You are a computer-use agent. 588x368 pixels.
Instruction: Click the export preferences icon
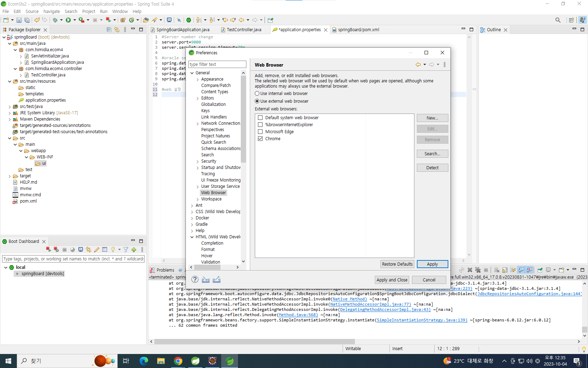pyautogui.click(x=217, y=279)
